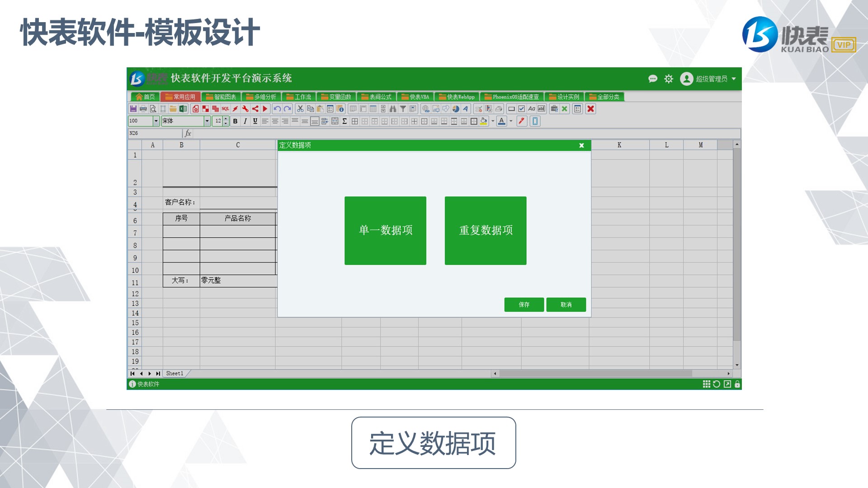Open fill color dropdown arrow
This screenshot has height=488, width=868.
493,121
